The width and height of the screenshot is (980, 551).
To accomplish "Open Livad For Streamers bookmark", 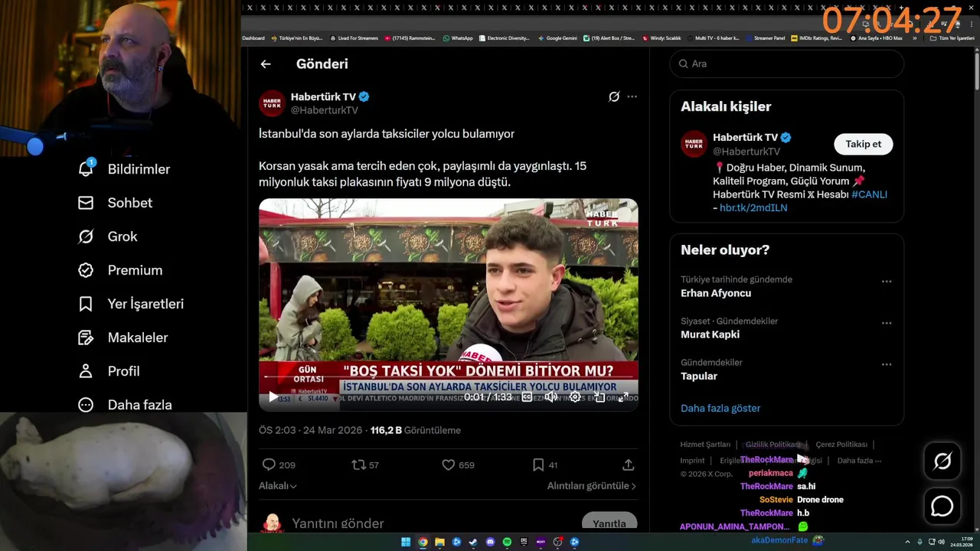I will (354, 37).
